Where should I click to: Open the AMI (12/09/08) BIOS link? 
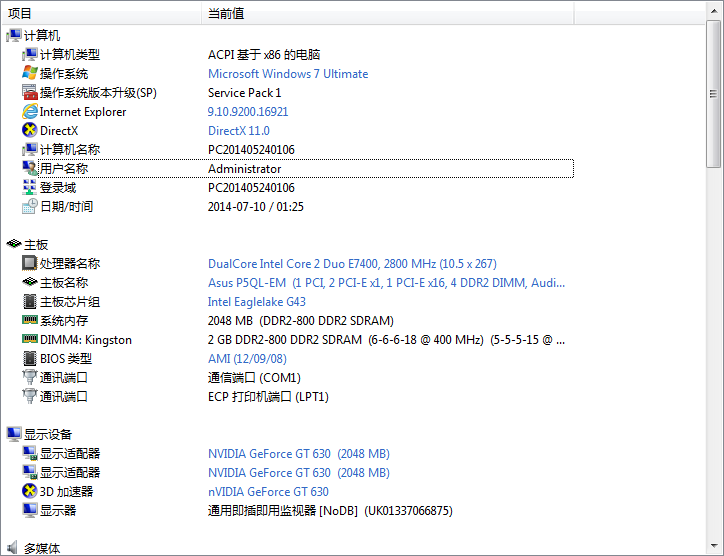click(247, 359)
